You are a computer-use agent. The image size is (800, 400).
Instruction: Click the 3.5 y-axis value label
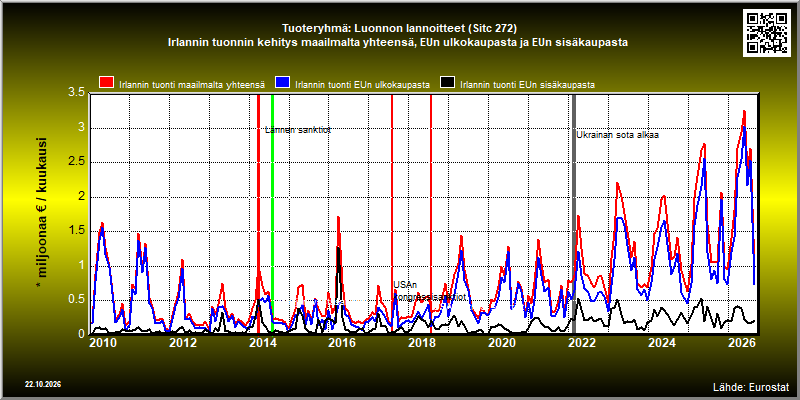pyautogui.click(x=77, y=93)
